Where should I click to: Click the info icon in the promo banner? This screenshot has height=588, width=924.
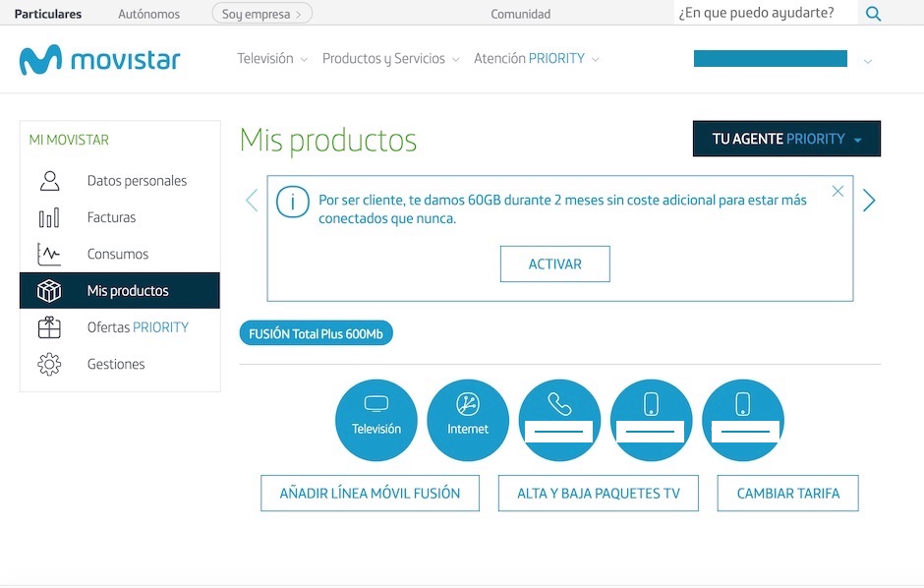(x=293, y=202)
